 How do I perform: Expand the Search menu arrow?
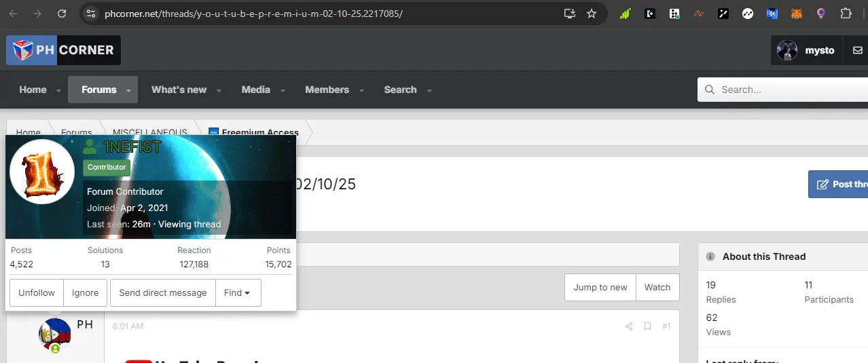click(429, 90)
